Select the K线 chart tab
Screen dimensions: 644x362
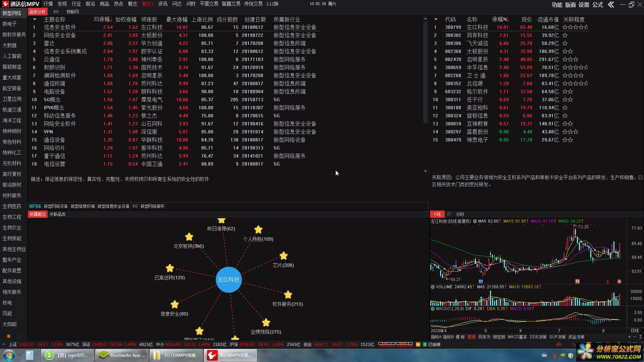tap(437, 214)
